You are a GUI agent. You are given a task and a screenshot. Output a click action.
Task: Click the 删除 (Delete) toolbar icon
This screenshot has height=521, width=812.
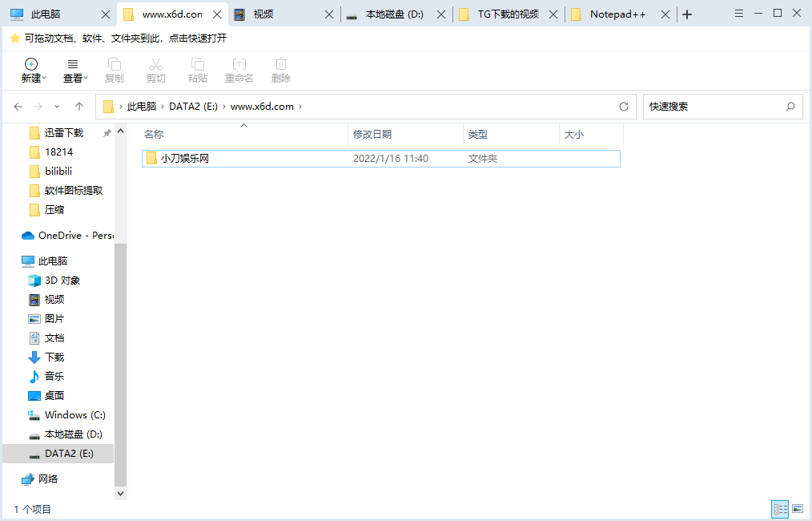pyautogui.click(x=280, y=70)
